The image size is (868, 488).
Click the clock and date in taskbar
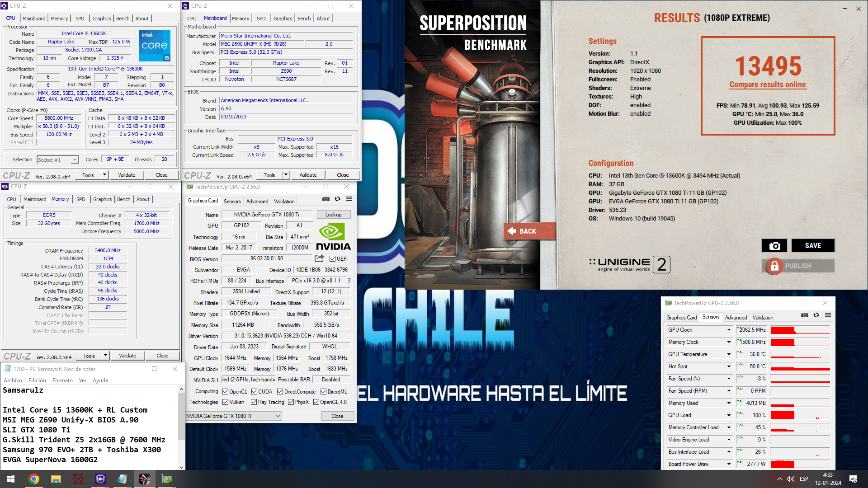point(828,479)
